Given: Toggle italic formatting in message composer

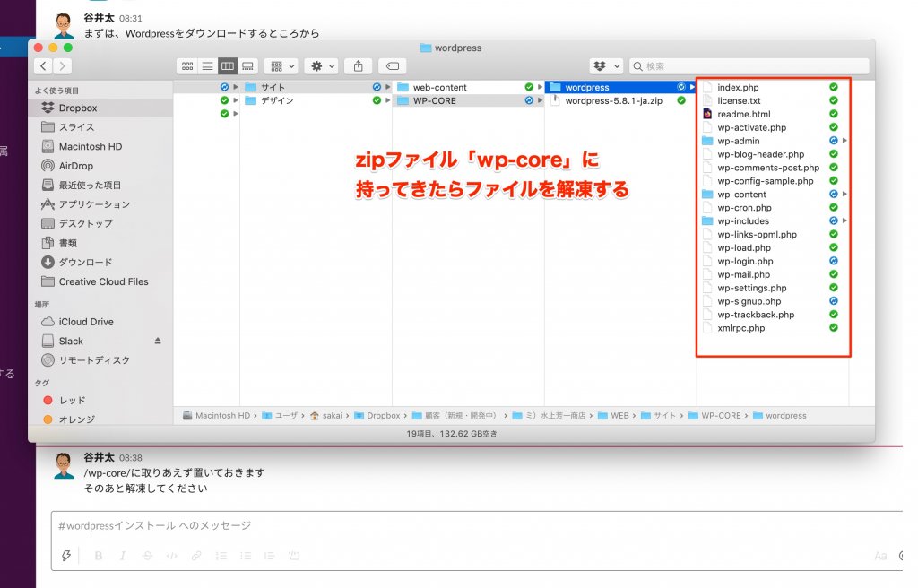Looking at the screenshot, I should (x=123, y=556).
